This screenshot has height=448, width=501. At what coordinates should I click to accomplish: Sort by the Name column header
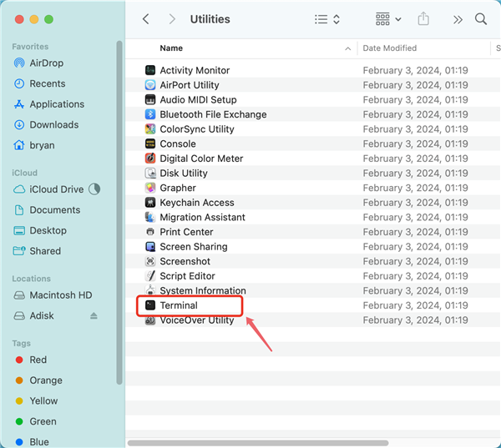171,48
